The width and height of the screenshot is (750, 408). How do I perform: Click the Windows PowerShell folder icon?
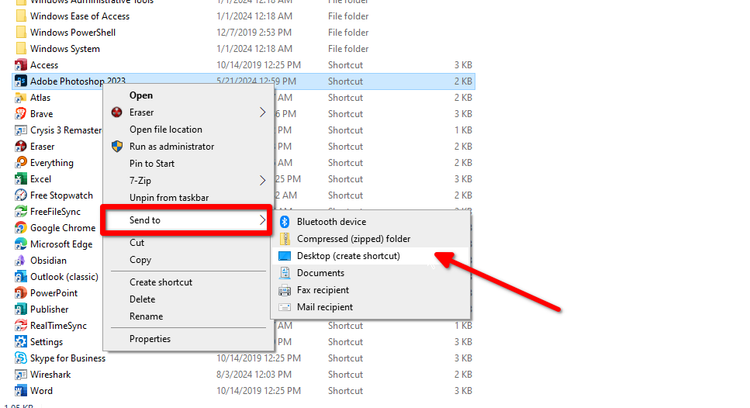(x=21, y=33)
